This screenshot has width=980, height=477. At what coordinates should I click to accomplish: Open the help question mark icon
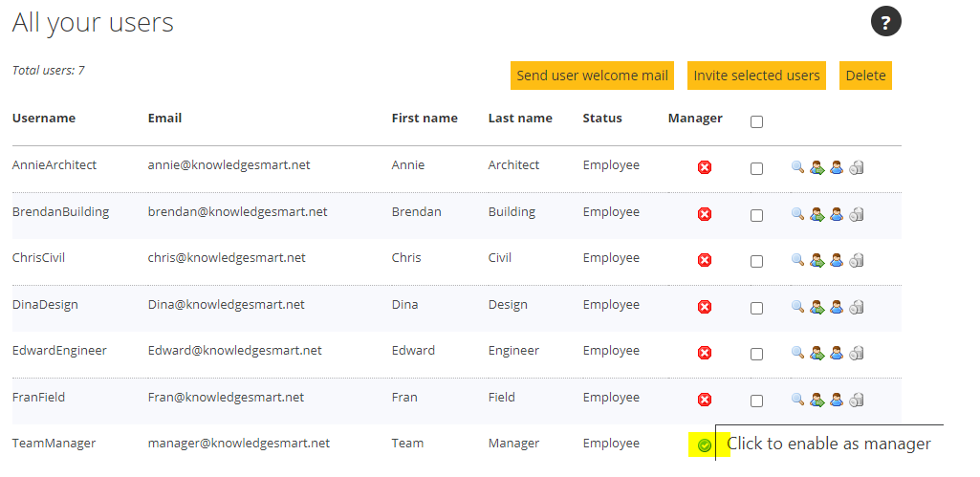tap(885, 23)
